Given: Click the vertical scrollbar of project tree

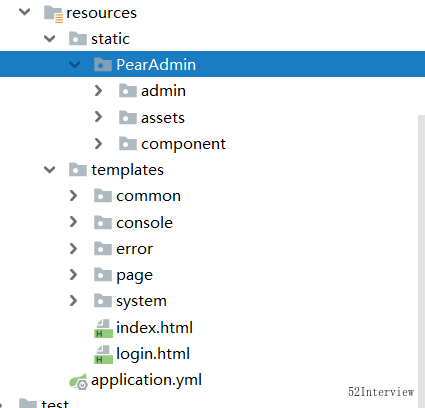Looking at the screenshot, I should point(421,261).
